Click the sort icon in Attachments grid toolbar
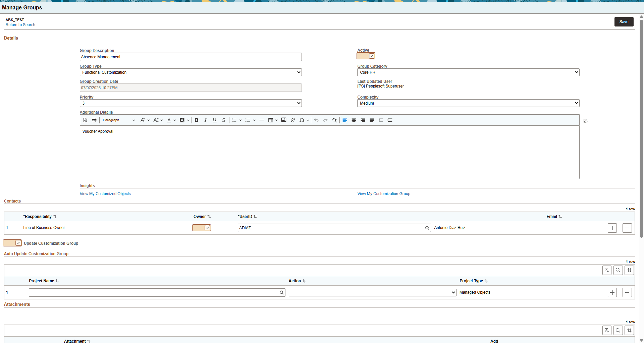Viewport: 644px width, 343px height. click(x=630, y=331)
